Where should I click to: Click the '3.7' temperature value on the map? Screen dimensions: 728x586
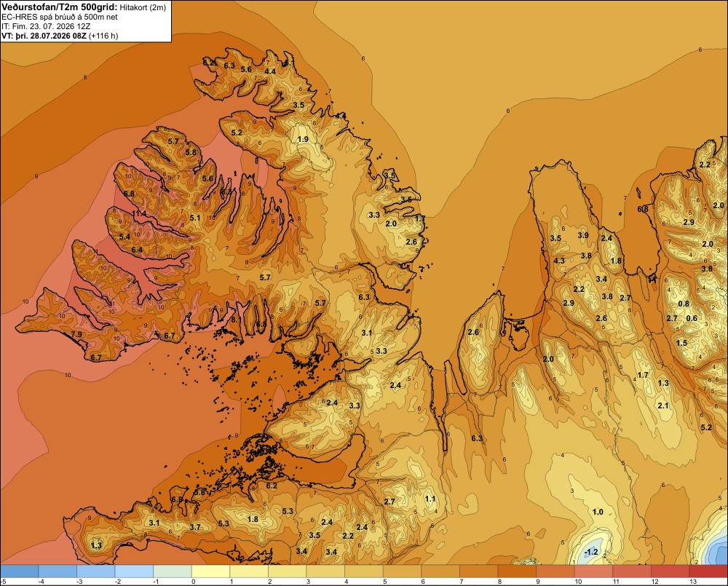195,527
